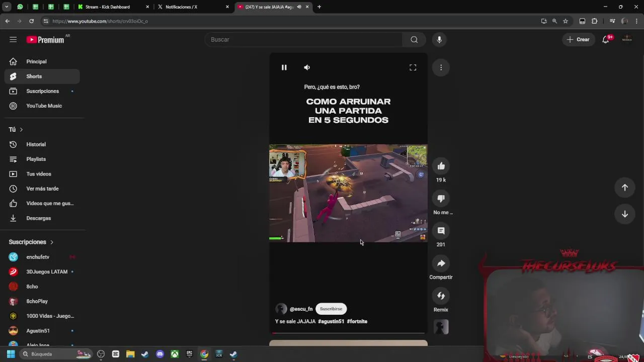Viewport: 644px width, 362px height.
Task: Open pinned WhatsApp browser tab
Action: (20, 7)
